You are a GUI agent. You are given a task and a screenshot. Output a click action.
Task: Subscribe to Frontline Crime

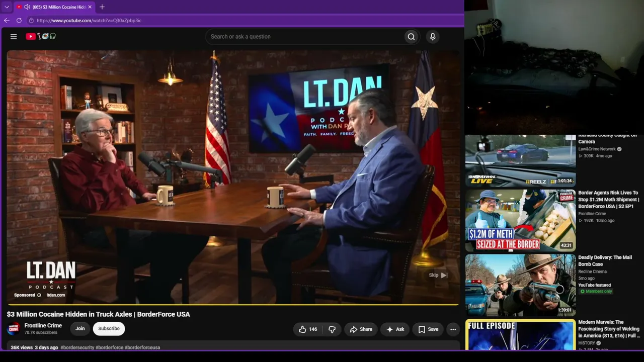109,329
